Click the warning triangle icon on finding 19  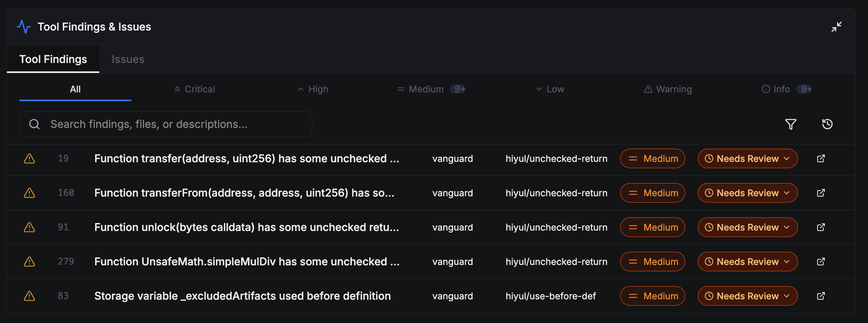[29, 158]
